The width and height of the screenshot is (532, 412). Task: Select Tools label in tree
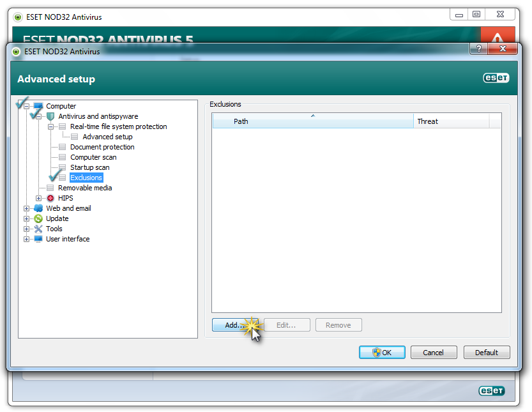coord(54,229)
